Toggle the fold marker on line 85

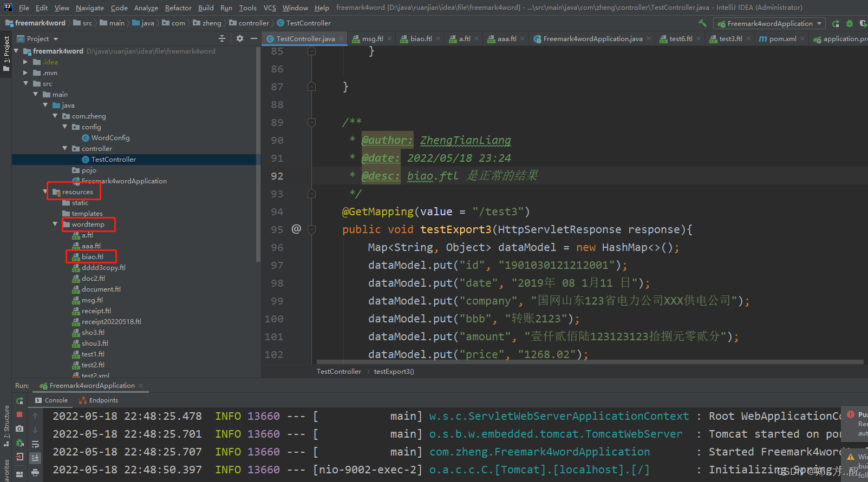tap(311, 51)
